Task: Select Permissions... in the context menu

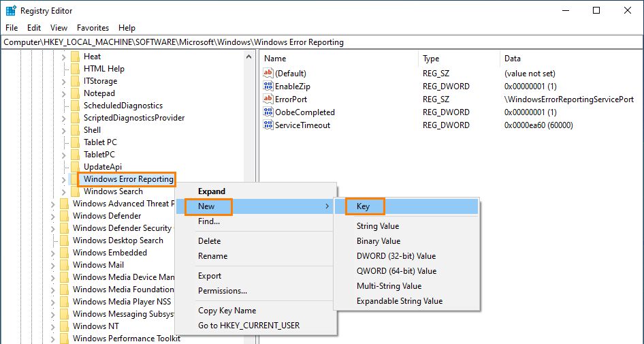Action: tap(256, 291)
